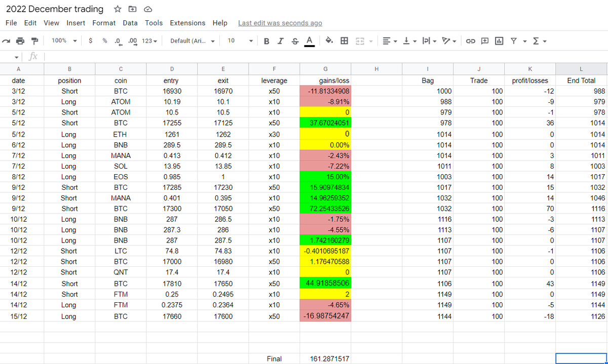The height and width of the screenshot is (364, 608).
Task: Select the 'Final' label cell
Action: point(274,358)
